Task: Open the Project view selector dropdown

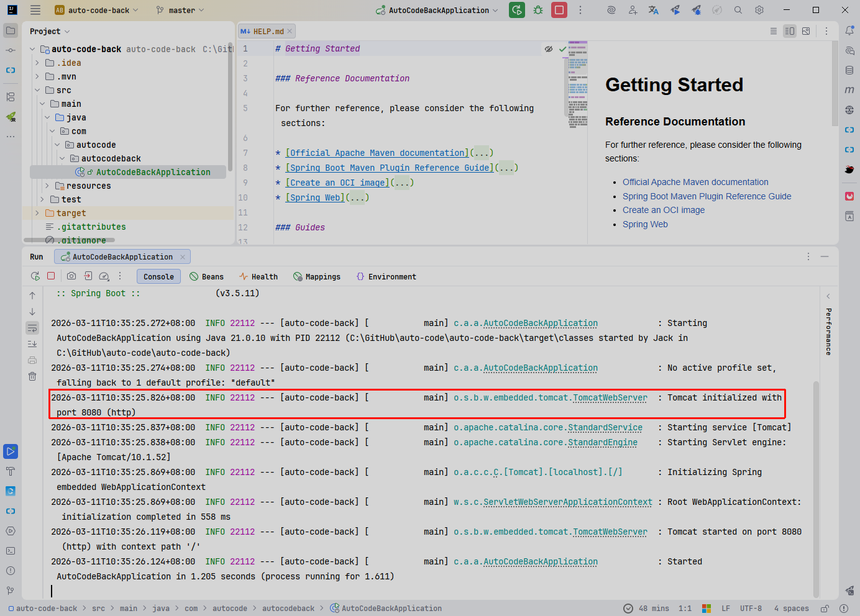Action: coord(50,31)
